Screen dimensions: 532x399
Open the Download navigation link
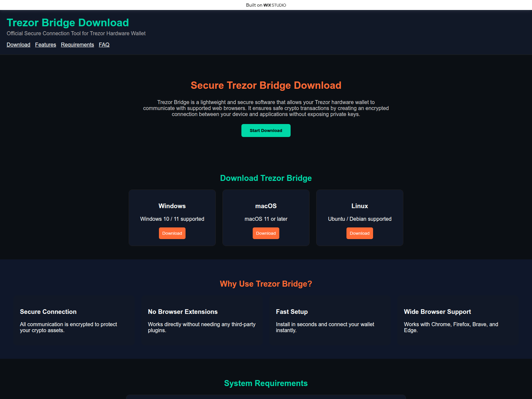coord(18,45)
